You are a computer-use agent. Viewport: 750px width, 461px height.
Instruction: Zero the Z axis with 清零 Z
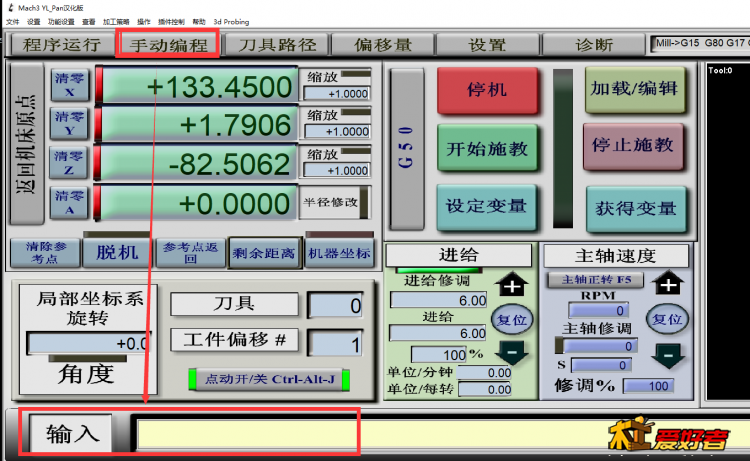coord(69,163)
